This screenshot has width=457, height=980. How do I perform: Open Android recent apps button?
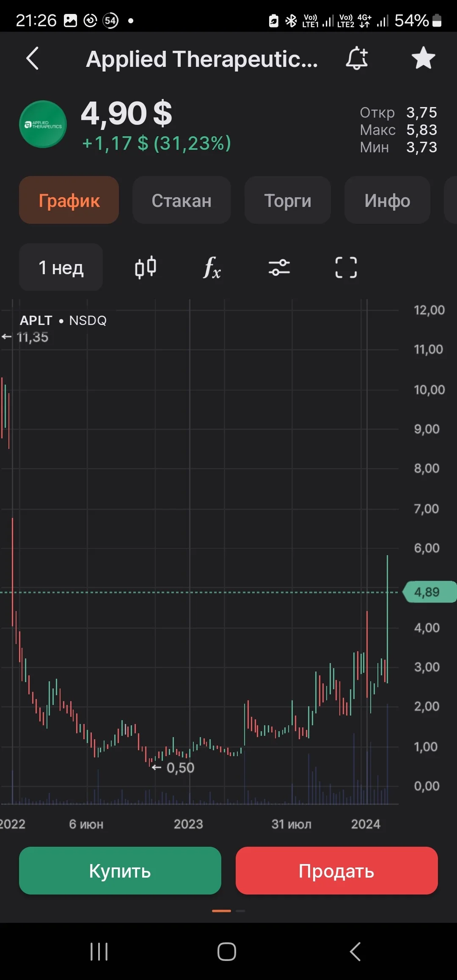[99, 952]
